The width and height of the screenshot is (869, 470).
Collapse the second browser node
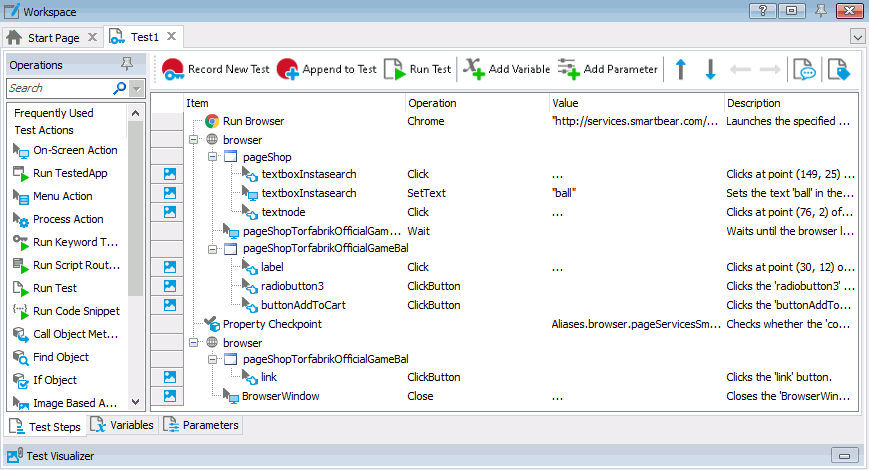point(193,343)
